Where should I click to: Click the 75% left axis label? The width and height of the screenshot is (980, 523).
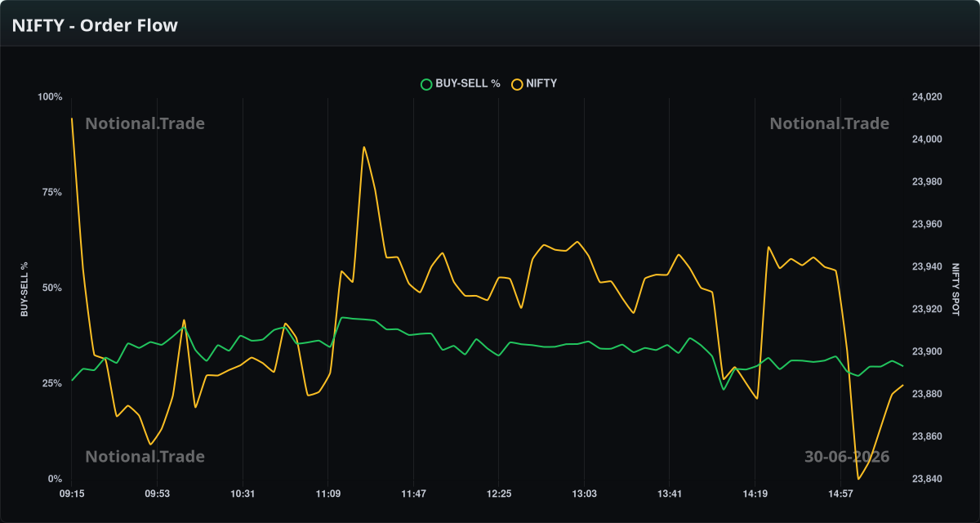[x=52, y=192]
